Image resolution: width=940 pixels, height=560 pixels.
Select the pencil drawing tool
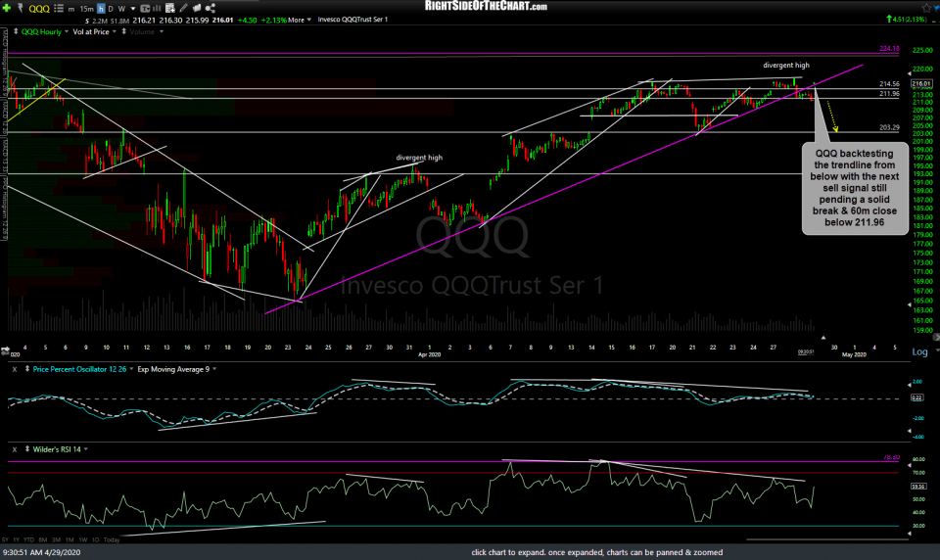183,8
